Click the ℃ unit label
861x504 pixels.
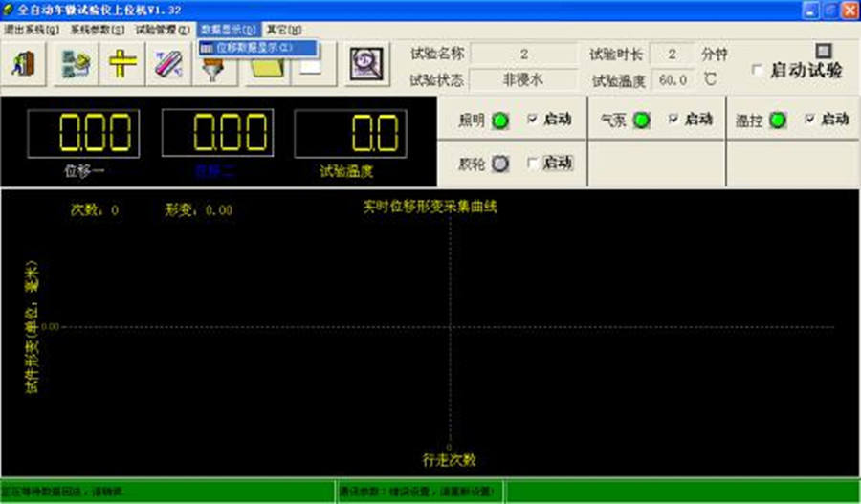710,79
